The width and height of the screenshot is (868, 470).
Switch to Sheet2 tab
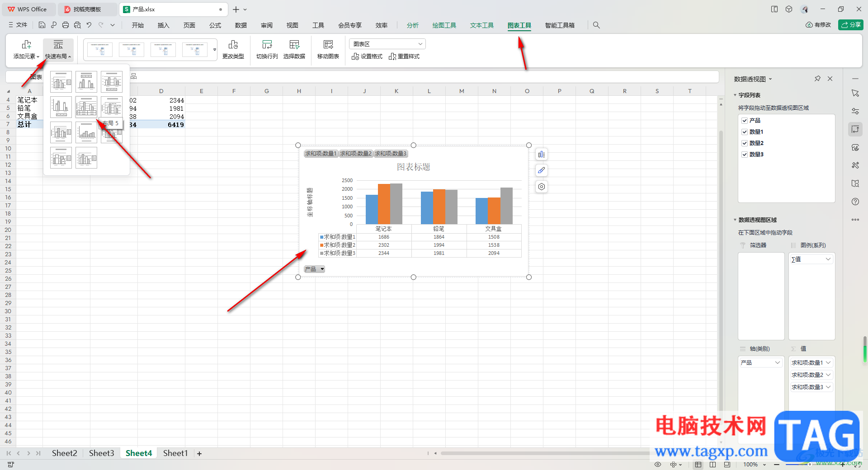click(x=65, y=453)
